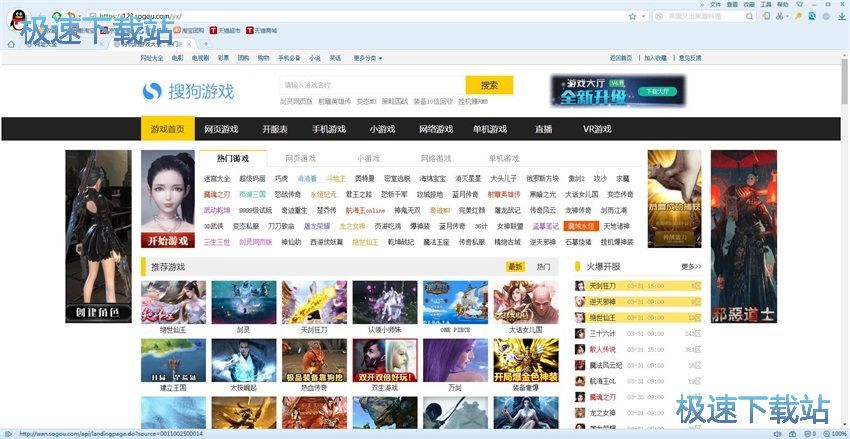Click the 开始游戏 button under the portrait

click(168, 240)
